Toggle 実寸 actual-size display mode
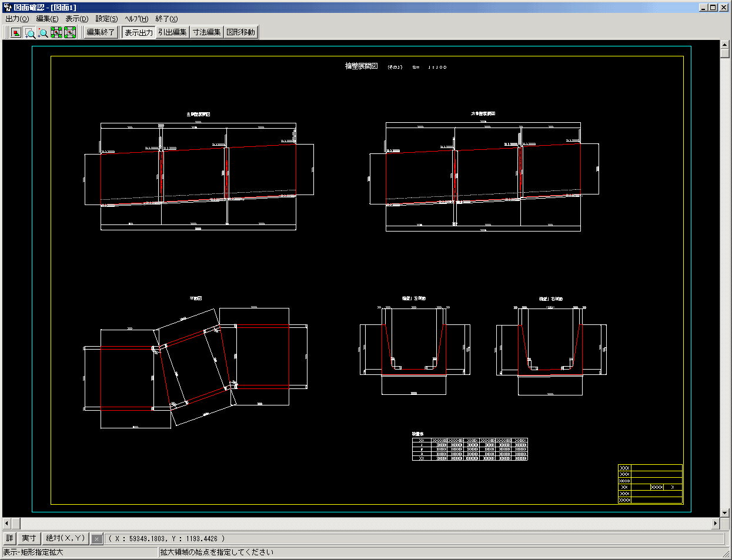 click(27, 538)
